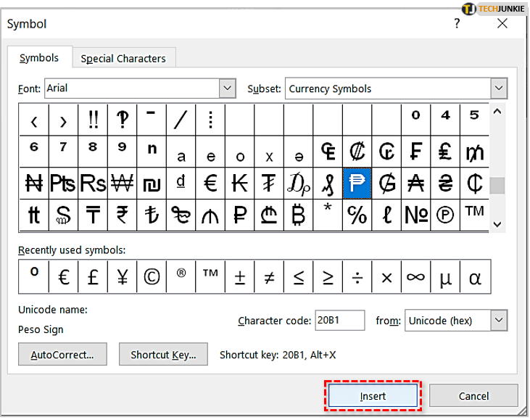Choose the Yen sign in recently used
530x420 pixels.
[122, 276]
